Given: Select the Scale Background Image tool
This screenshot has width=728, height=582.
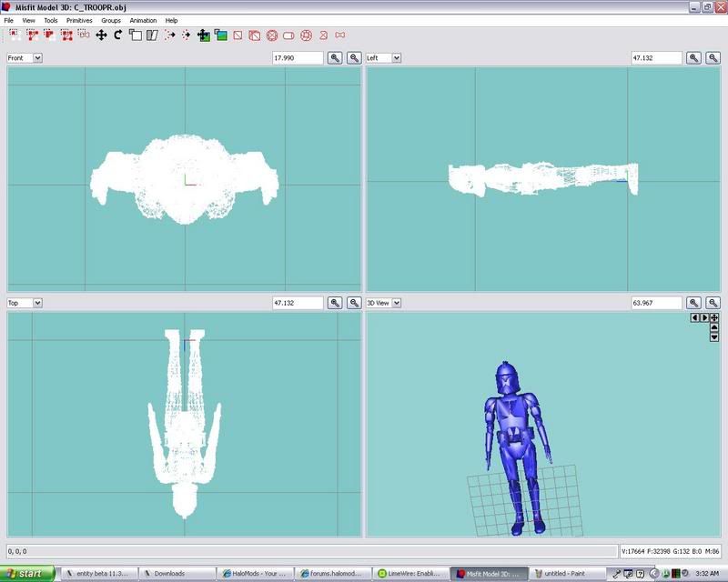Looking at the screenshot, I should (x=220, y=35).
